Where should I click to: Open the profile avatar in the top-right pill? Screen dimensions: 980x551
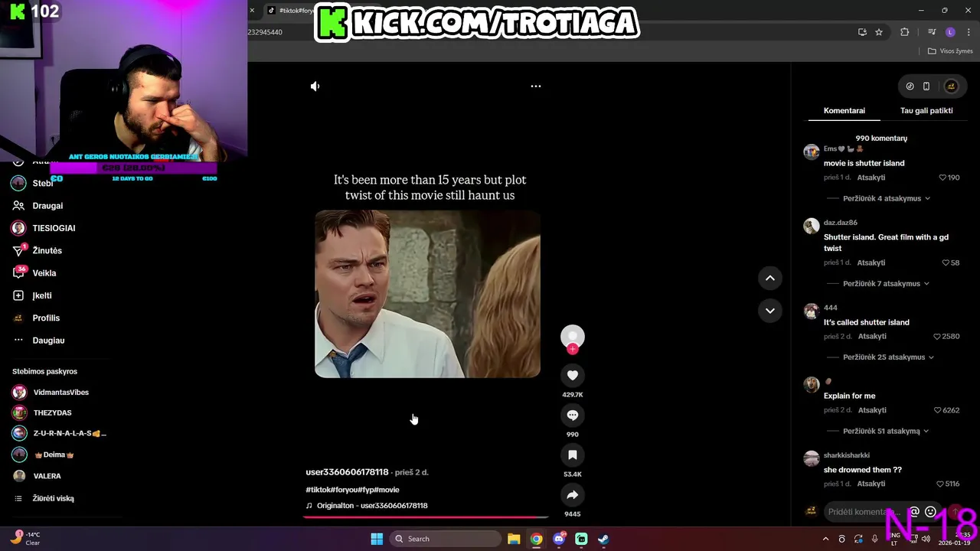(x=951, y=86)
